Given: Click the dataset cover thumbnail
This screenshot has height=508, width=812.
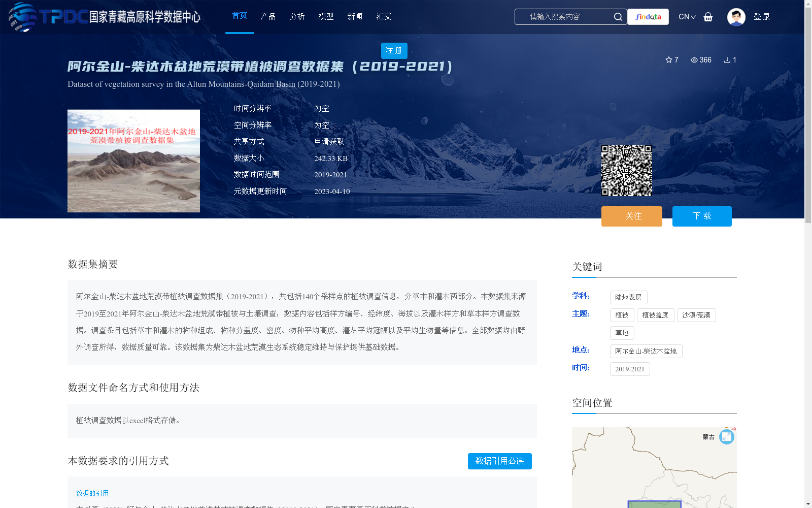Looking at the screenshot, I should coord(133,161).
